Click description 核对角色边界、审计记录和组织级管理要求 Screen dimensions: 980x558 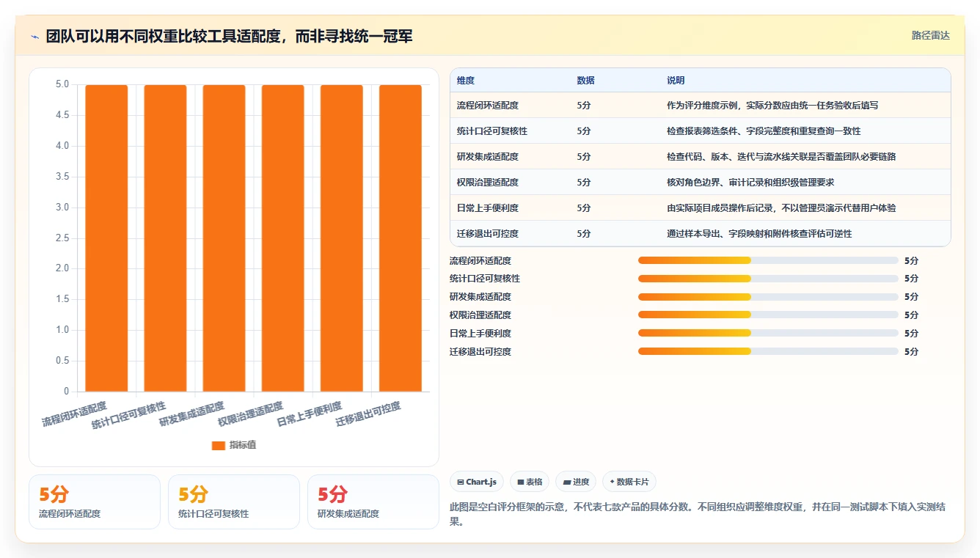[750, 183]
